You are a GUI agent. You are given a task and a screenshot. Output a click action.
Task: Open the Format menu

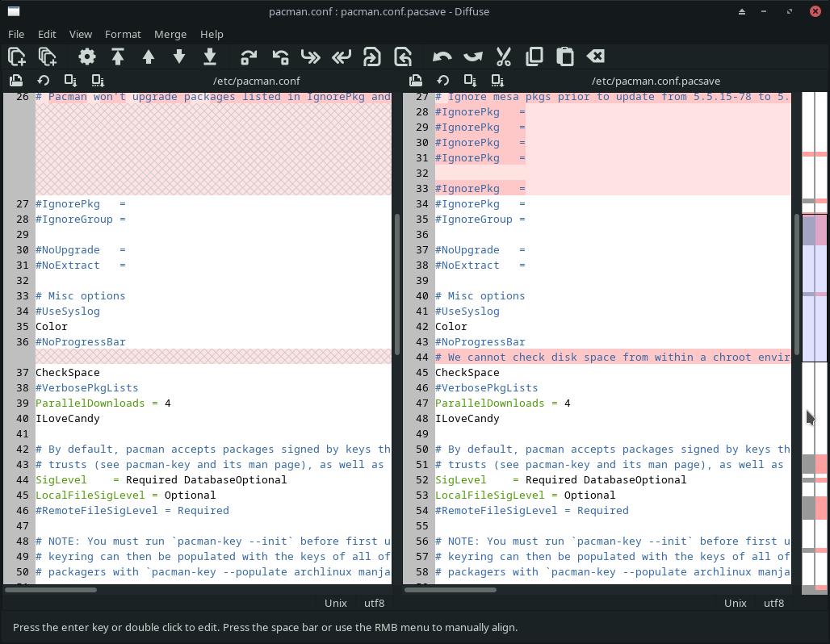[123, 35]
